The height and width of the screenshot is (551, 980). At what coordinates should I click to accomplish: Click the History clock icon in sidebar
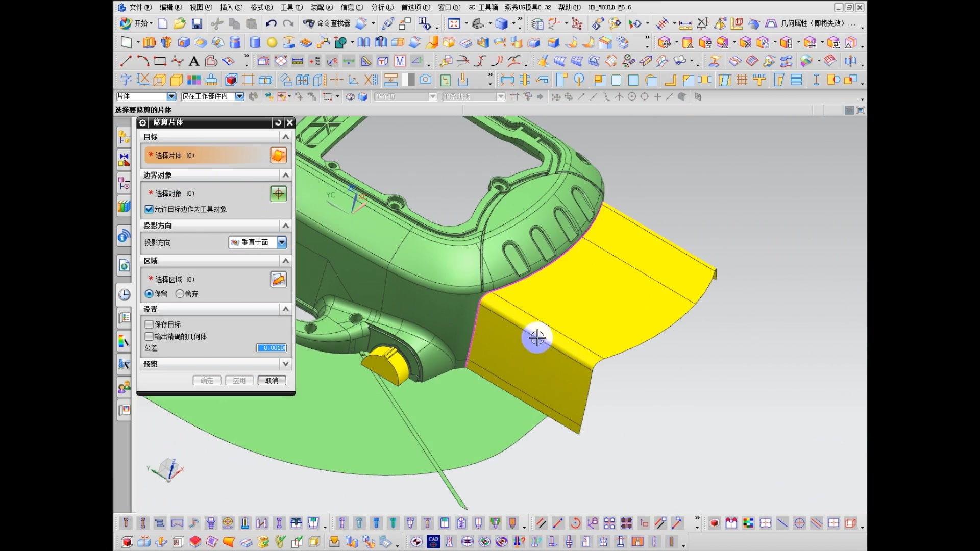124,295
